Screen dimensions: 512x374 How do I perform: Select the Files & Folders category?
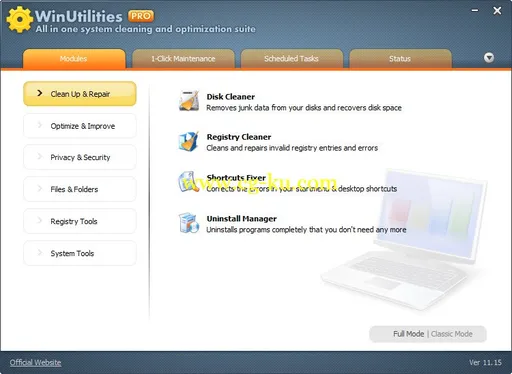point(80,189)
